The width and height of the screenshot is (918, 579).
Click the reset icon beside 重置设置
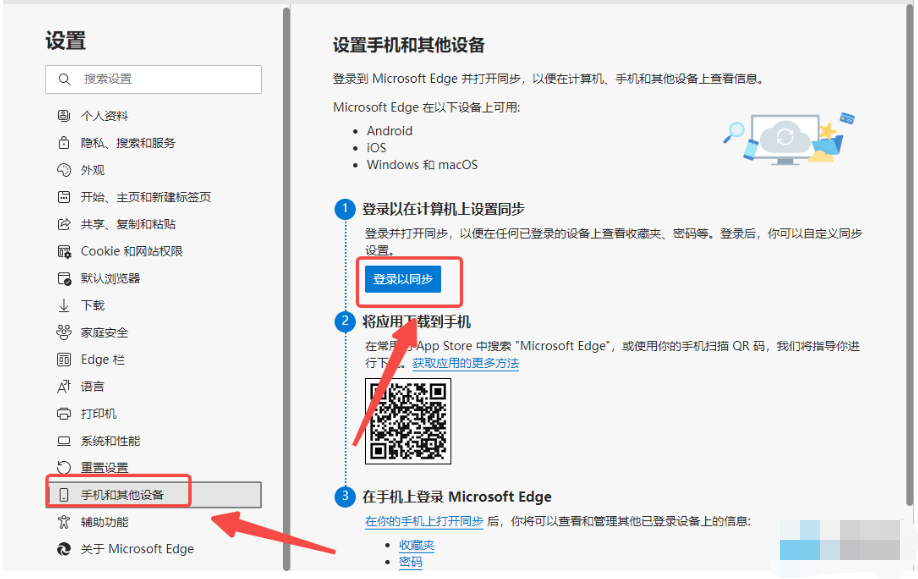pos(64,468)
